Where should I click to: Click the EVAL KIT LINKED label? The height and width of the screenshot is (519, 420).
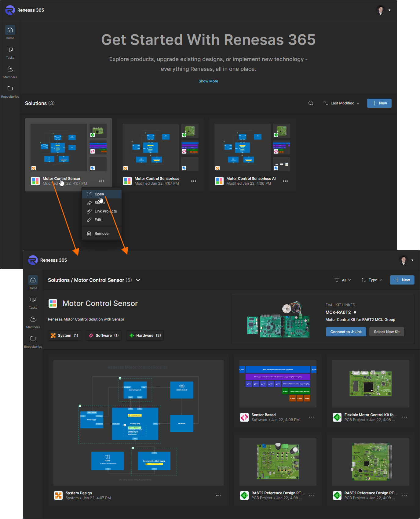coord(340,305)
